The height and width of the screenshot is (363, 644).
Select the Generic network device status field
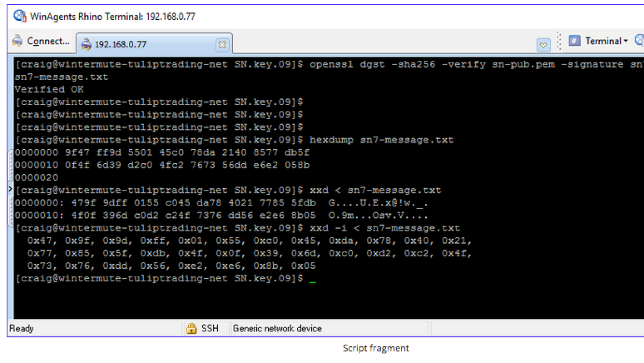[277, 328]
